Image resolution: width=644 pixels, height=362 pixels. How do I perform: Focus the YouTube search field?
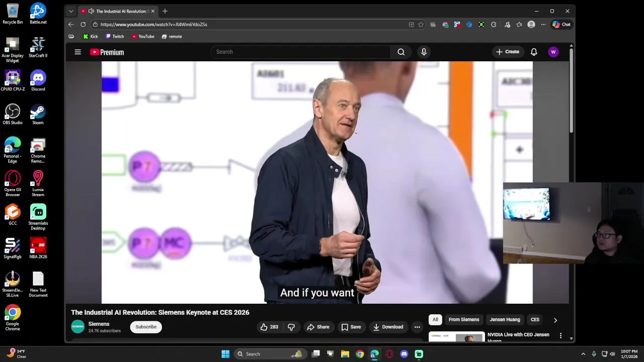pyautogui.click(x=301, y=52)
